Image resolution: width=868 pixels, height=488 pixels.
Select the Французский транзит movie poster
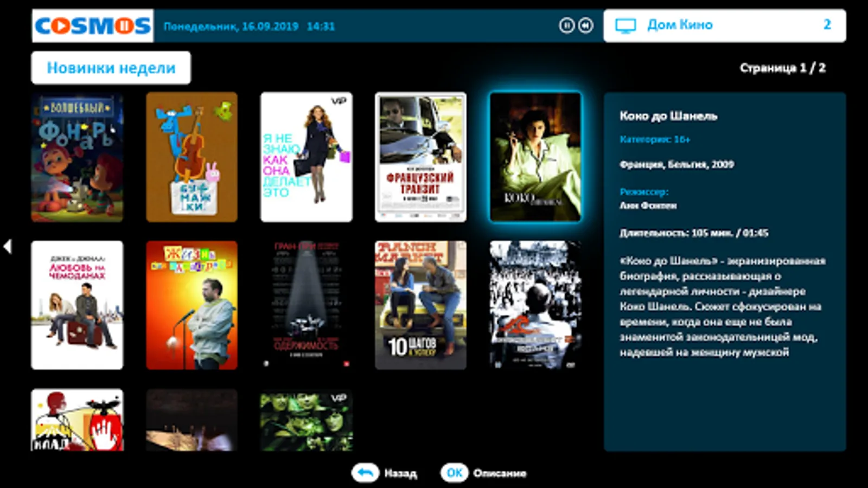420,157
